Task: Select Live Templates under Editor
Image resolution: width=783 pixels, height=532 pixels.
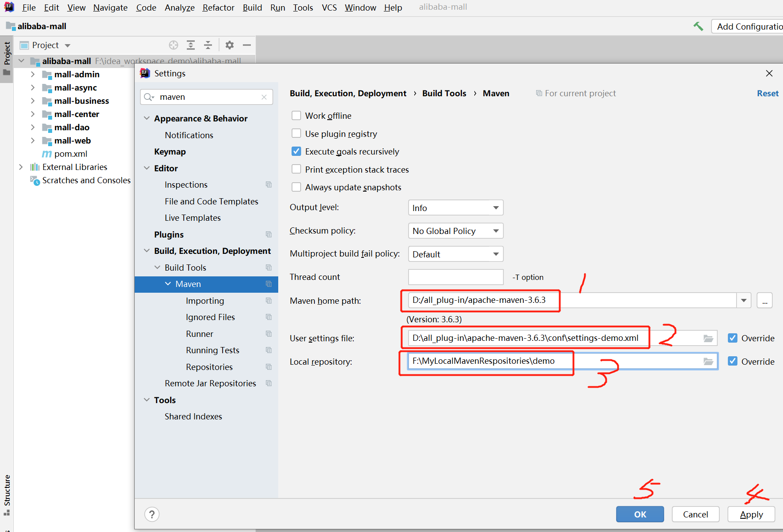Action: 193,218
